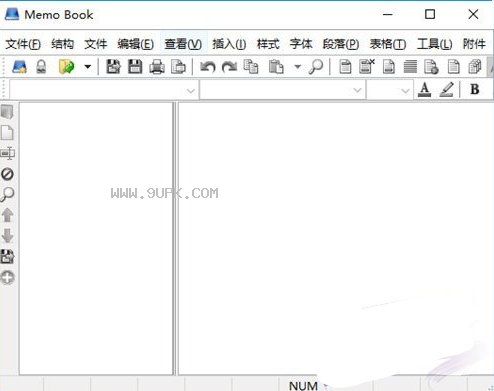Move the item down with the down arrow
Screen dimensions: 494x391
tap(7, 236)
